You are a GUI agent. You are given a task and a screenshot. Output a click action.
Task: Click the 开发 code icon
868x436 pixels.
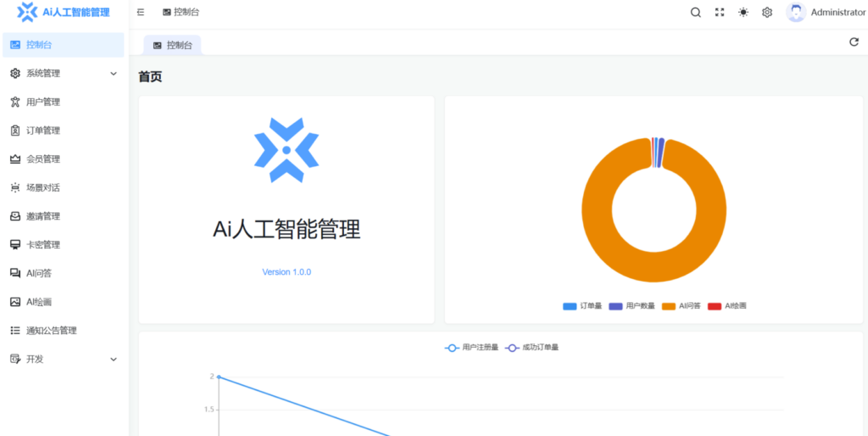click(15, 359)
